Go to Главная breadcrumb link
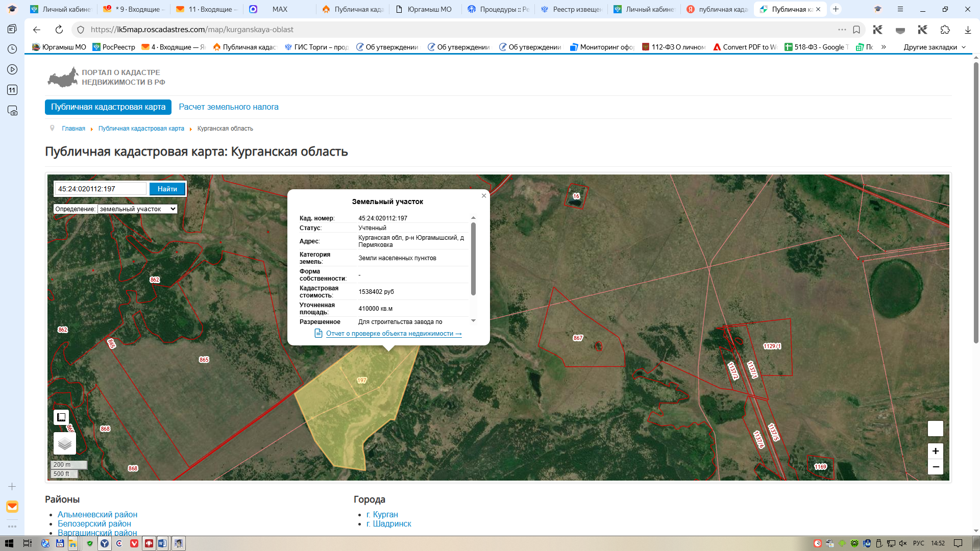The width and height of the screenshot is (980, 551). pos(73,129)
